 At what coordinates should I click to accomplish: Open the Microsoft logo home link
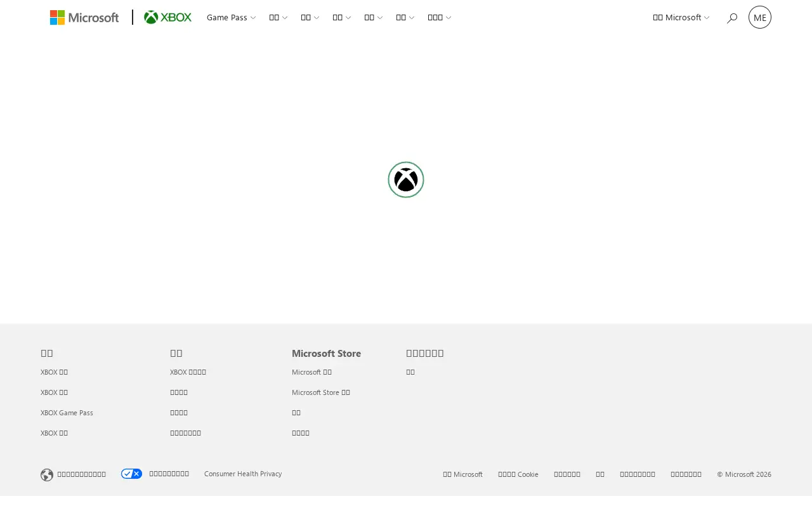[84, 17]
